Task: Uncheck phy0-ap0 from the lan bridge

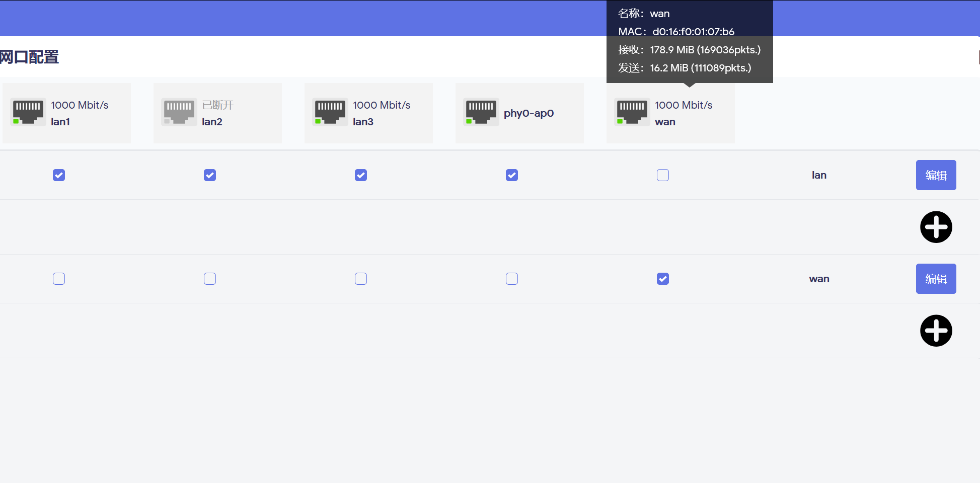Action: [x=511, y=175]
